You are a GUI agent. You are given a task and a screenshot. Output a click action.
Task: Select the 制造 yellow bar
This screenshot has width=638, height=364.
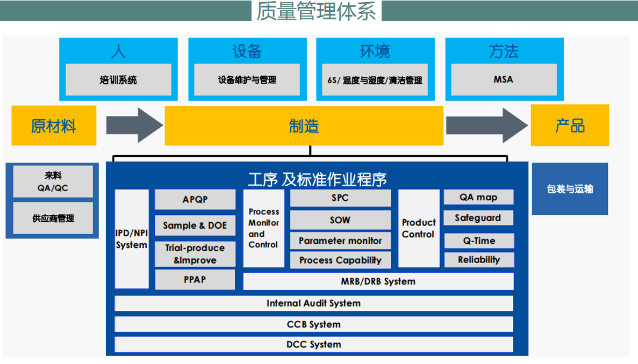(304, 126)
